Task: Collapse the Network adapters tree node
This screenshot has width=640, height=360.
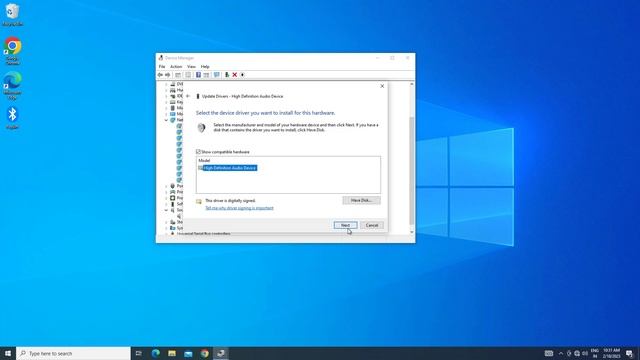Action: 166,120
